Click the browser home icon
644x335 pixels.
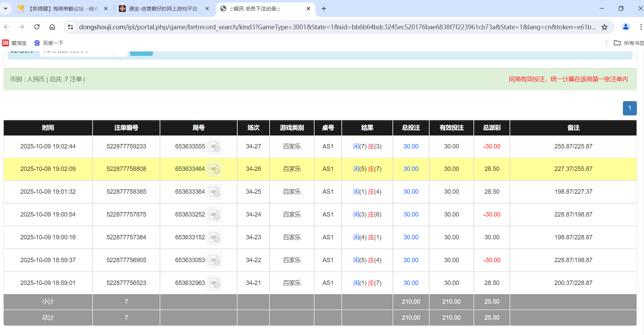click(52, 27)
